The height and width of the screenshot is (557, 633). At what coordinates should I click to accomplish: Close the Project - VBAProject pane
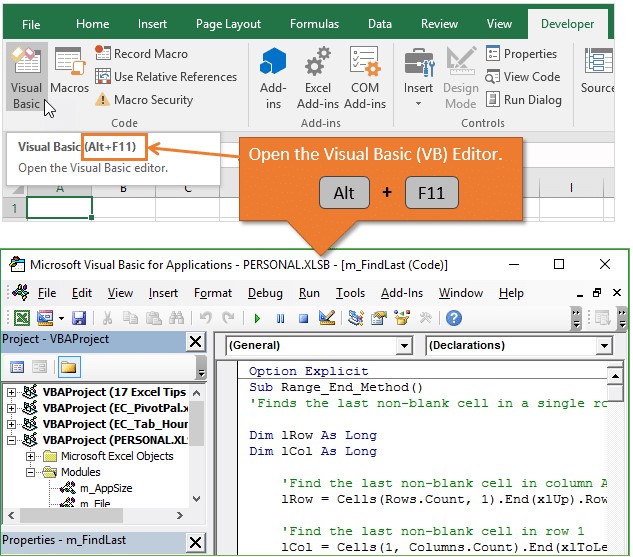[x=195, y=341]
